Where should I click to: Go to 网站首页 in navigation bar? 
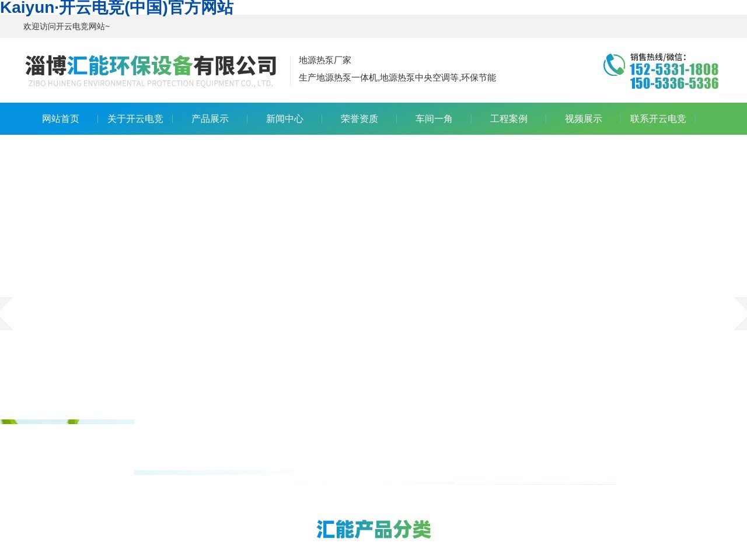(61, 119)
